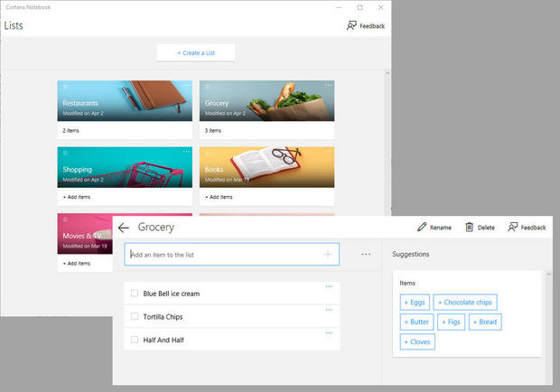Open more options on Shopping card
560x392 pixels.
coord(186,152)
